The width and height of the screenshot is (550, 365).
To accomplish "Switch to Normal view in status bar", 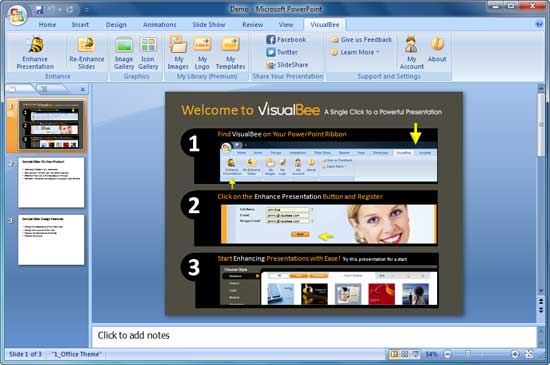I will (394, 354).
